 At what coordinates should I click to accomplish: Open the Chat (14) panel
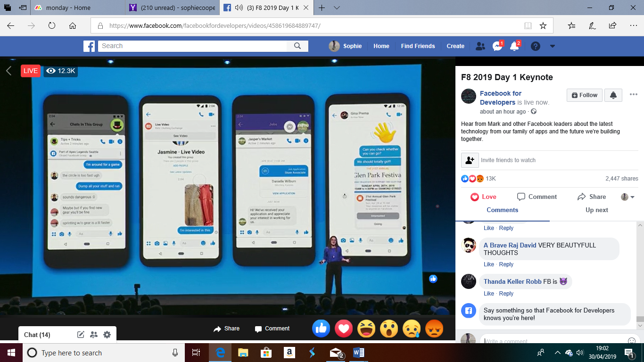pos(37,335)
